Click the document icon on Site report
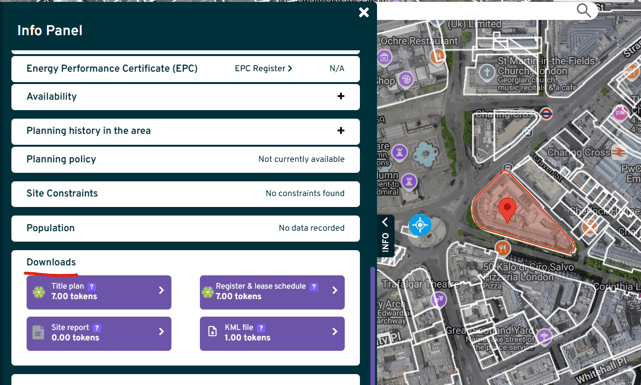This screenshot has height=385, width=641. point(38,332)
